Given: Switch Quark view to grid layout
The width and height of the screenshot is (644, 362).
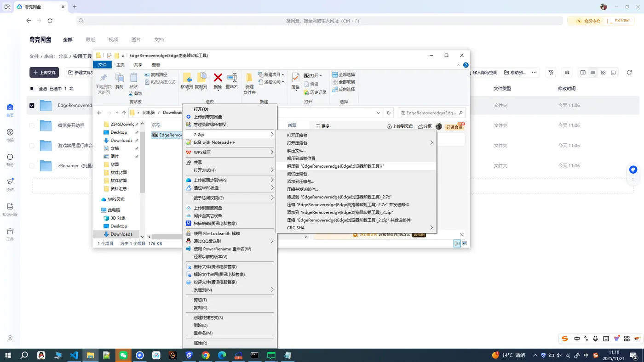Looking at the screenshot, I should coord(603,73).
